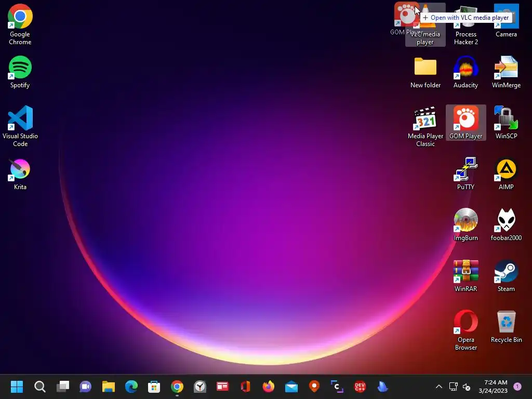Screen dimensions: 532x399
Task: Click the Audacity desktop shortcut
Action: click(466, 72)
